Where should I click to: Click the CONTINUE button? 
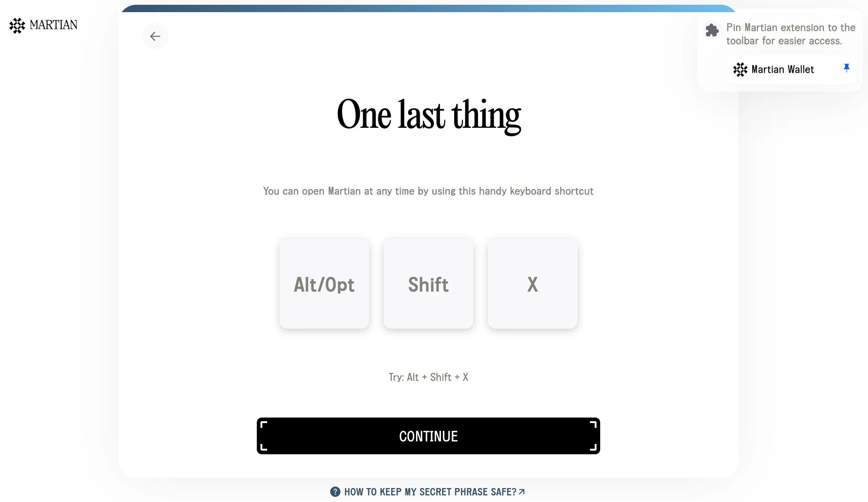click(428, 436)
